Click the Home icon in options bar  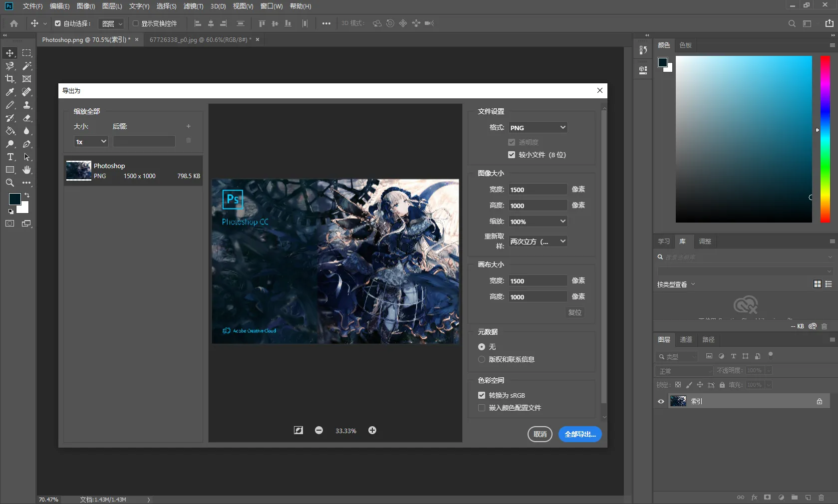14,23
